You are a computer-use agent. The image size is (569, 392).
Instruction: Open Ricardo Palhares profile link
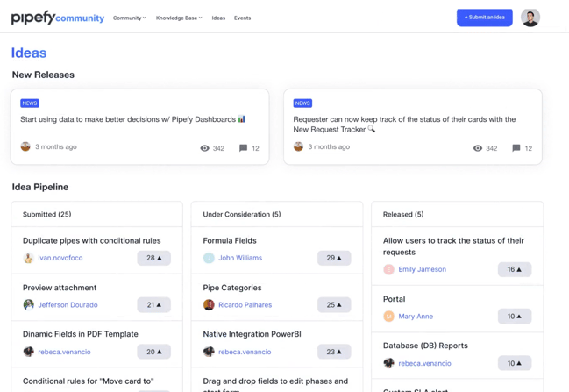245,304
